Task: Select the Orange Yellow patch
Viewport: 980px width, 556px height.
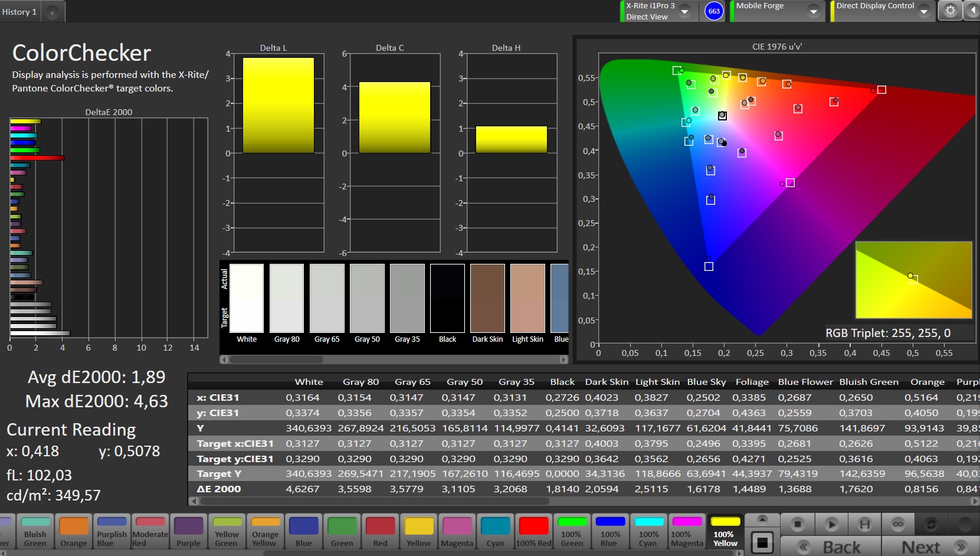Action: point(265,531)
